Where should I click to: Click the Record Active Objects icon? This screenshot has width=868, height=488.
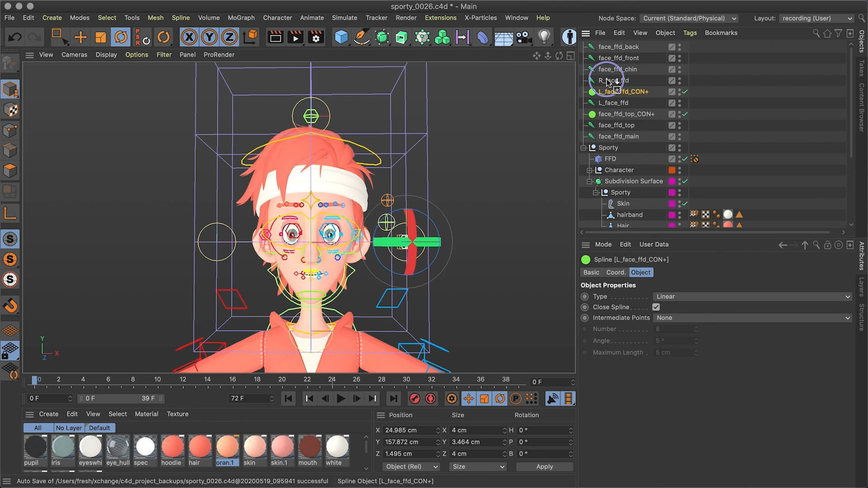[x=415, y=399]
